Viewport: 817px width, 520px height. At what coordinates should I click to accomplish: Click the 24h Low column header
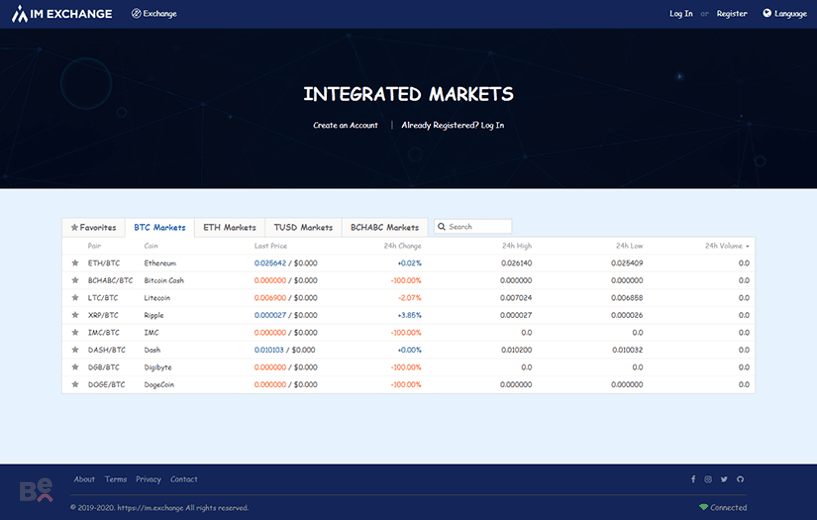(629, 246)
